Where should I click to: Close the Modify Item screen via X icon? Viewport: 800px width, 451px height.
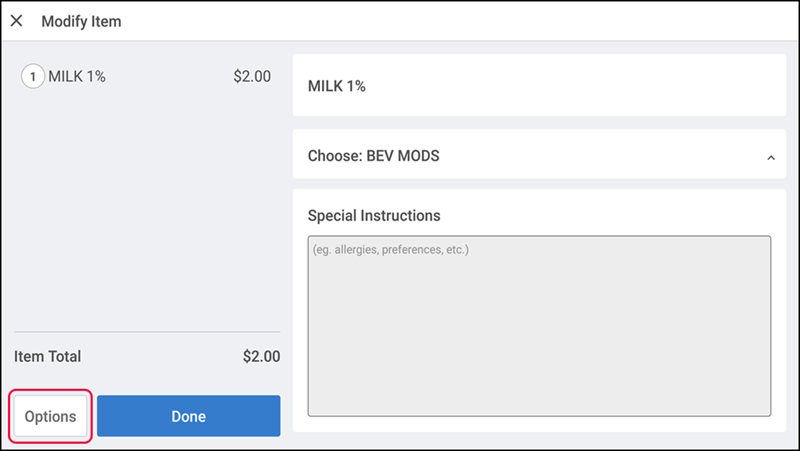coord(16,21)
